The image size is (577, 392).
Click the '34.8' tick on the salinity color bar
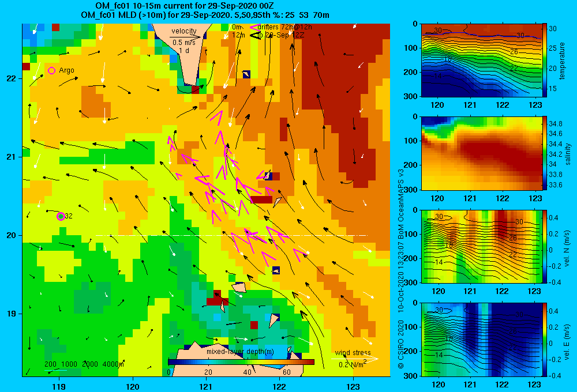point(556,123)
